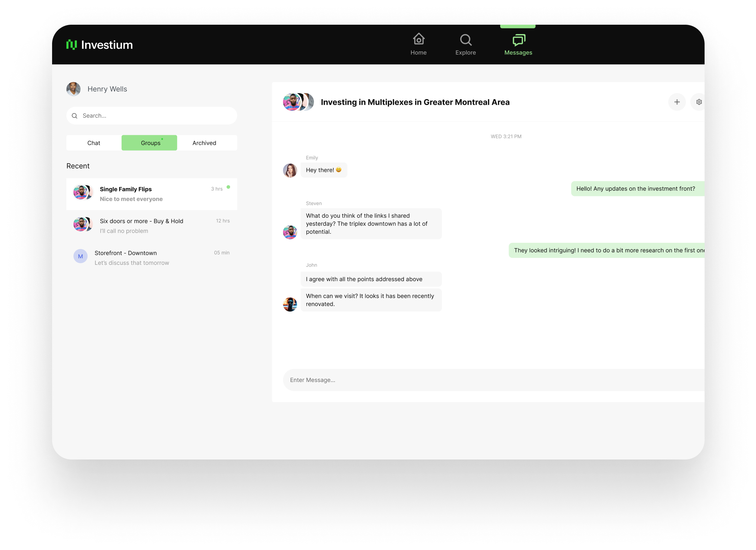Open the Messages chat-bubble icon
The width and height of the screenshot is (756, 550).
[x=519, y=40]
